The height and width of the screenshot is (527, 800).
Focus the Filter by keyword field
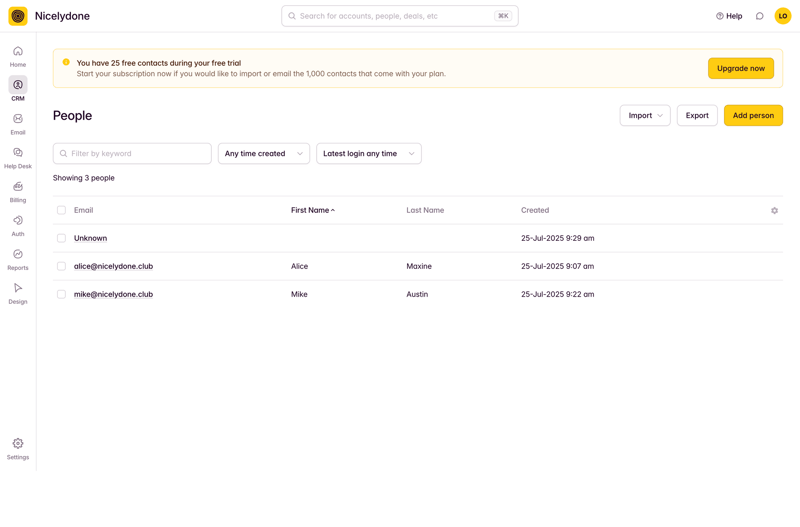(x=132, y=154)
